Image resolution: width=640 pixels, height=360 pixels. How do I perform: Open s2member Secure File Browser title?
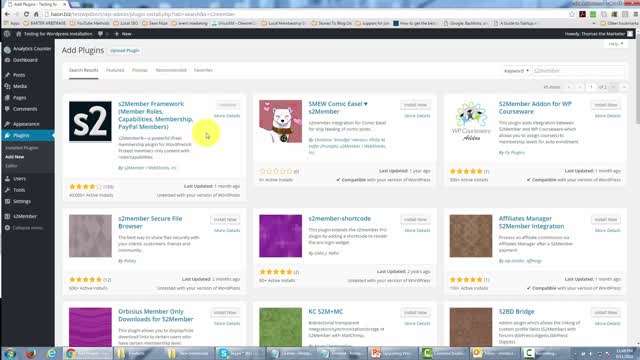pyautogui.click(x=150, y=222)
